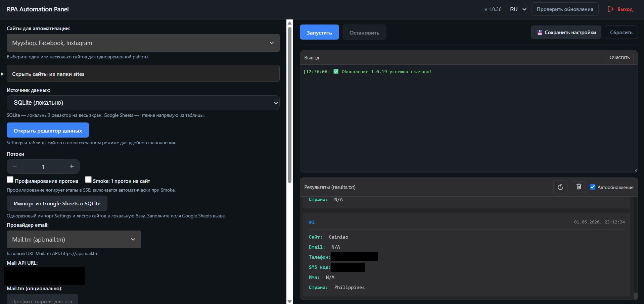Click Открыть редактор данных button
The image size is (644, 304).
pos(48,130)
